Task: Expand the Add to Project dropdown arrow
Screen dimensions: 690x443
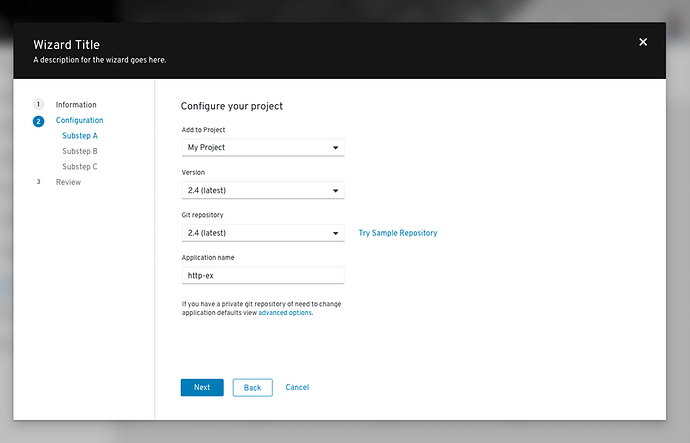Action: 335,148
